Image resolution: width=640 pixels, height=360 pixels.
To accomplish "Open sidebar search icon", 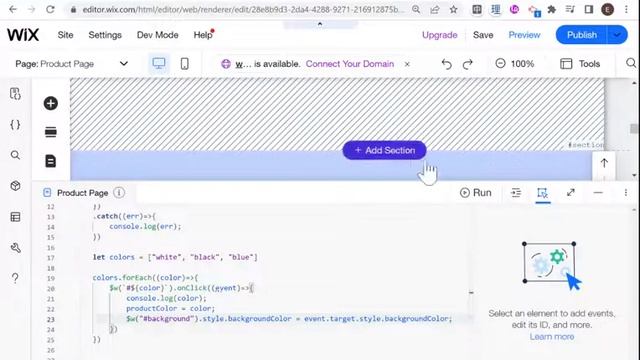I will tap(15, 155).
